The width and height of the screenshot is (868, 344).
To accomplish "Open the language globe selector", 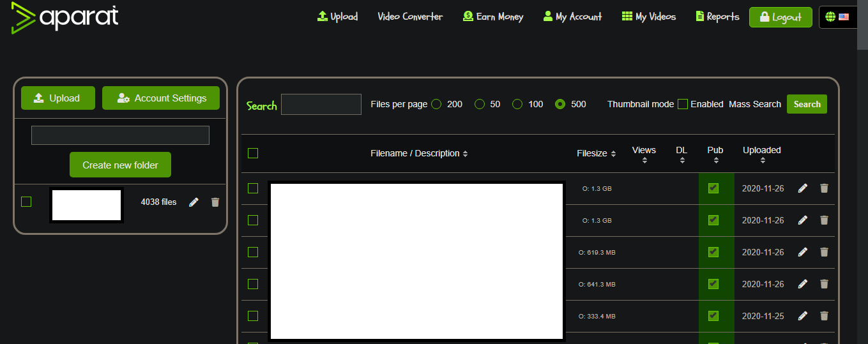I will click(x=837, y=17).
